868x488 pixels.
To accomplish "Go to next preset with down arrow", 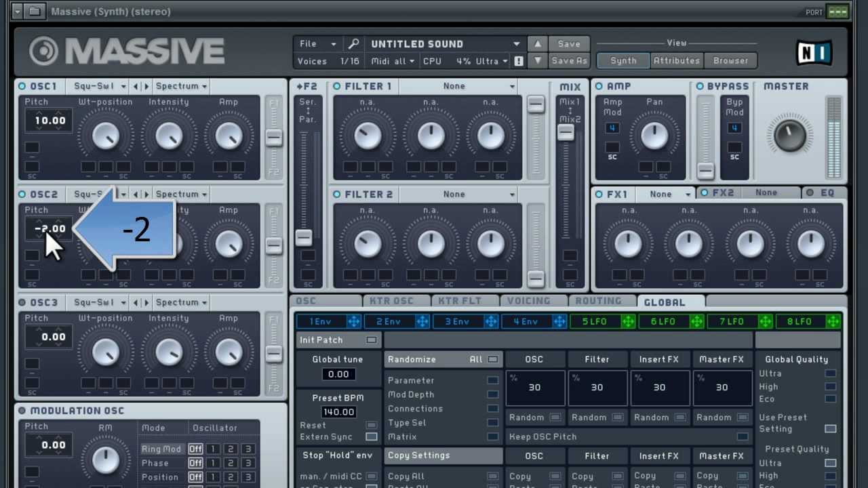I will click(537, 60).
